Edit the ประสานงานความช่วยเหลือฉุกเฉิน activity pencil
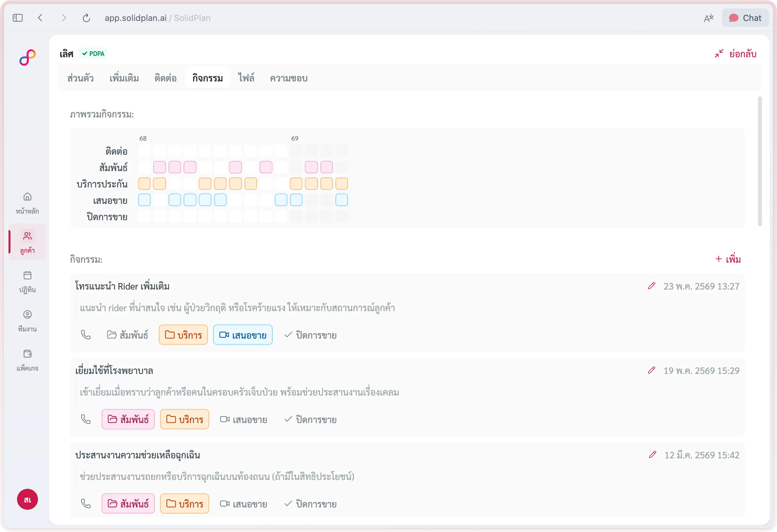Image resolution: width=777 pixels, height=532 pixels. click(x=652, y=454)
